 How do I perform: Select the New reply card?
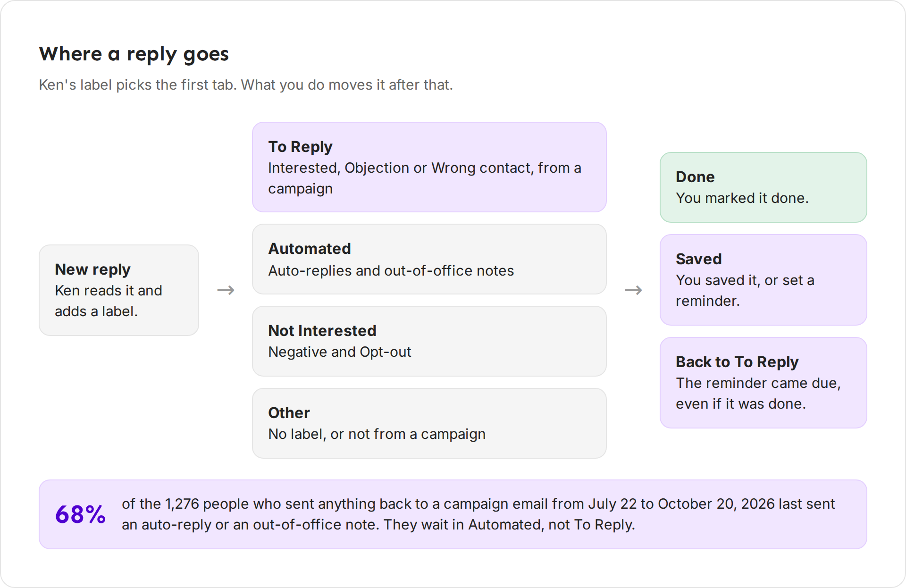(x=119, y=290)
